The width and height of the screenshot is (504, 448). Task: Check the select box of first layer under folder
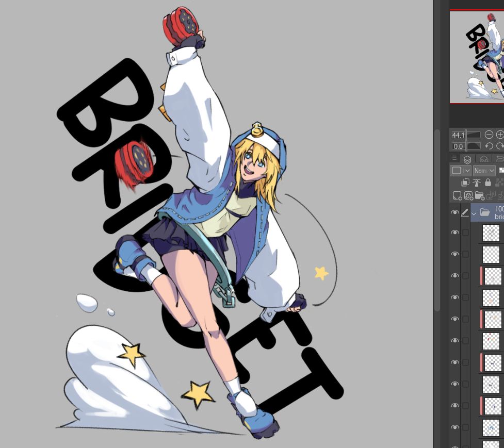click(465, 233)
